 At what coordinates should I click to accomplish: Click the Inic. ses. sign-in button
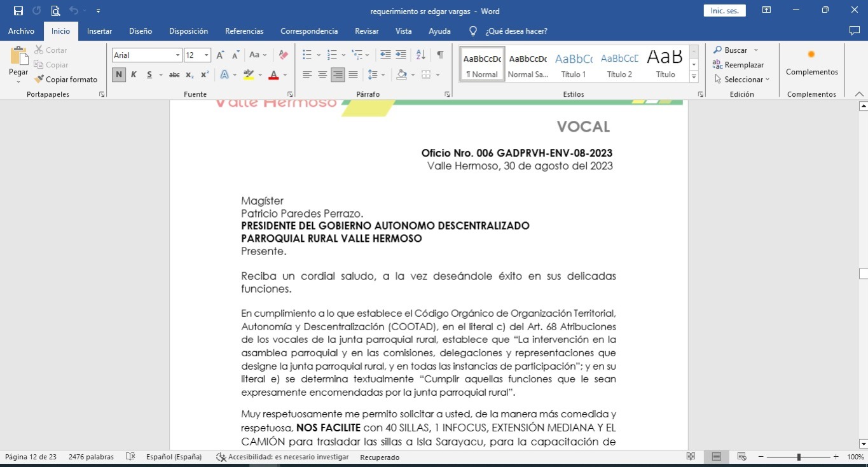click(724, 11)
